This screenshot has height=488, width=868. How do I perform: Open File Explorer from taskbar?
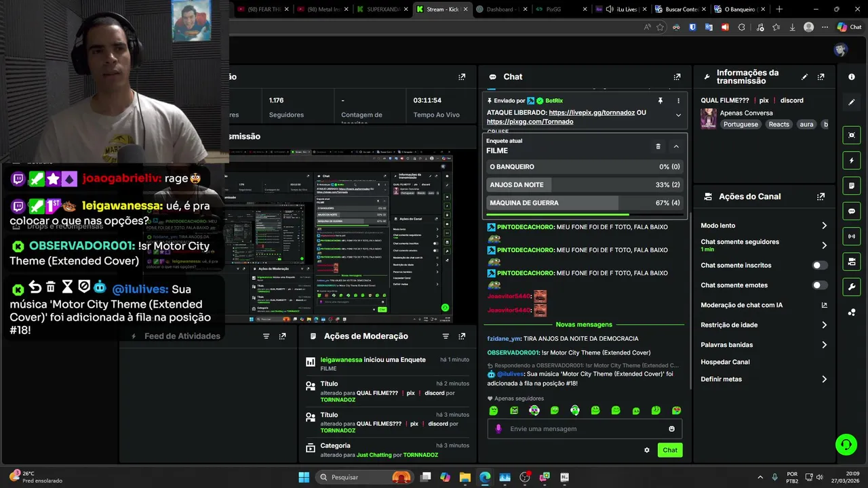pos(465,477)
